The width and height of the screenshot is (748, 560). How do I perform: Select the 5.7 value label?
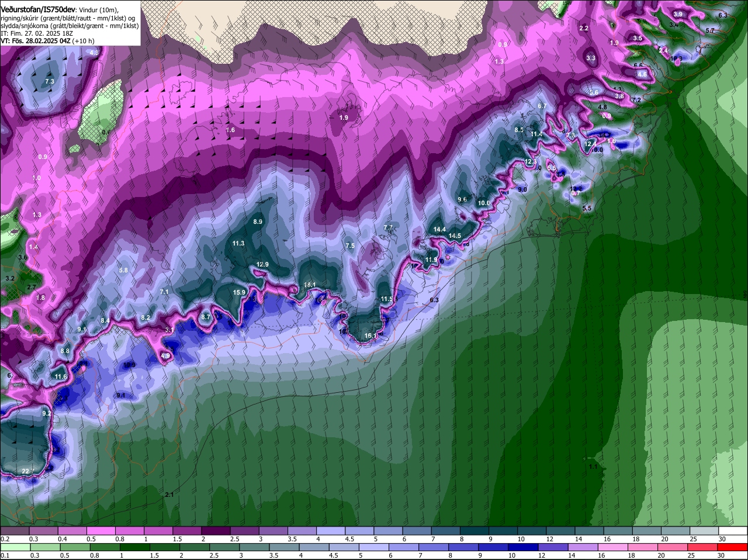710,30
